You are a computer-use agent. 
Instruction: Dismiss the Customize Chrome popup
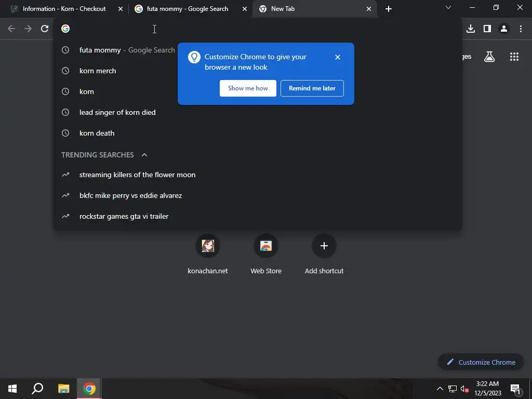(337, 57)
